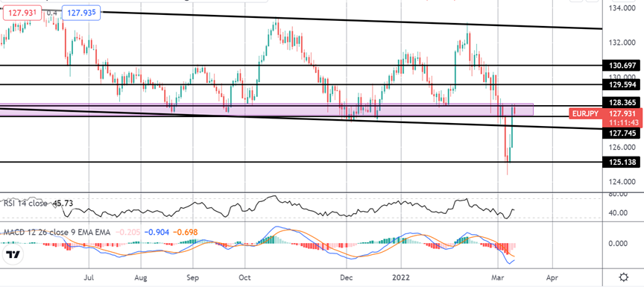Click the blue buy price 127.935
Viewport: 644px width, 287px height.
[81, 13]
